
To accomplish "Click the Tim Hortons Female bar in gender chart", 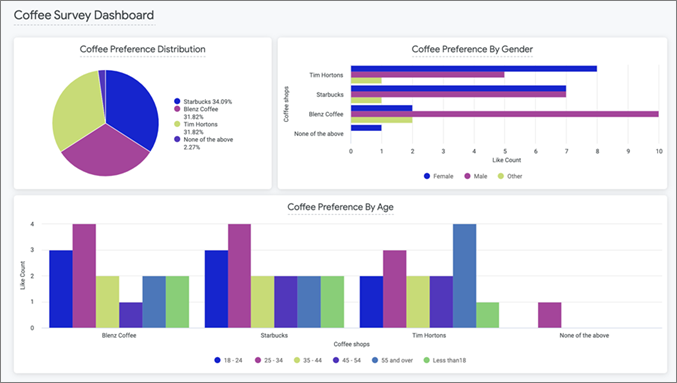I will pos(474,69).
